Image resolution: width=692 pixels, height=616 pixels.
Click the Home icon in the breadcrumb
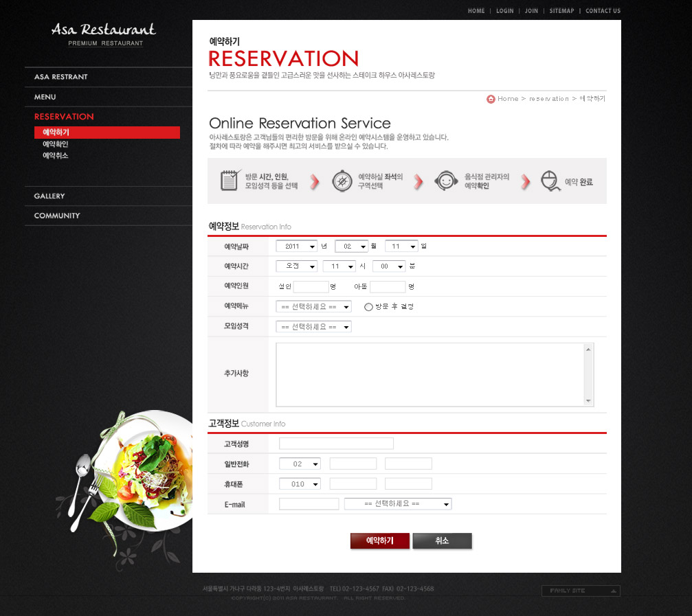(491, 99)
